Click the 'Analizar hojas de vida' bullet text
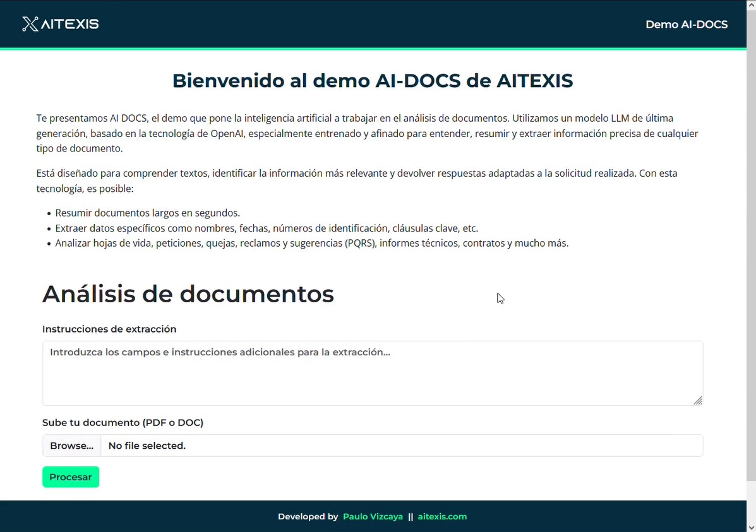This screenshot has width=756, height=532. tap(312, 244)
